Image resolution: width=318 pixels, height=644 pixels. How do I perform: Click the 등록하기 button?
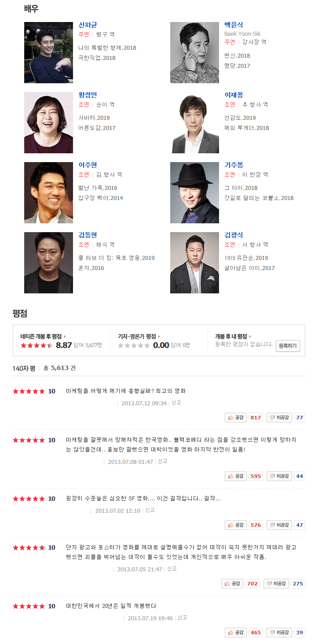pyautogui.click(x=288, y=346)
